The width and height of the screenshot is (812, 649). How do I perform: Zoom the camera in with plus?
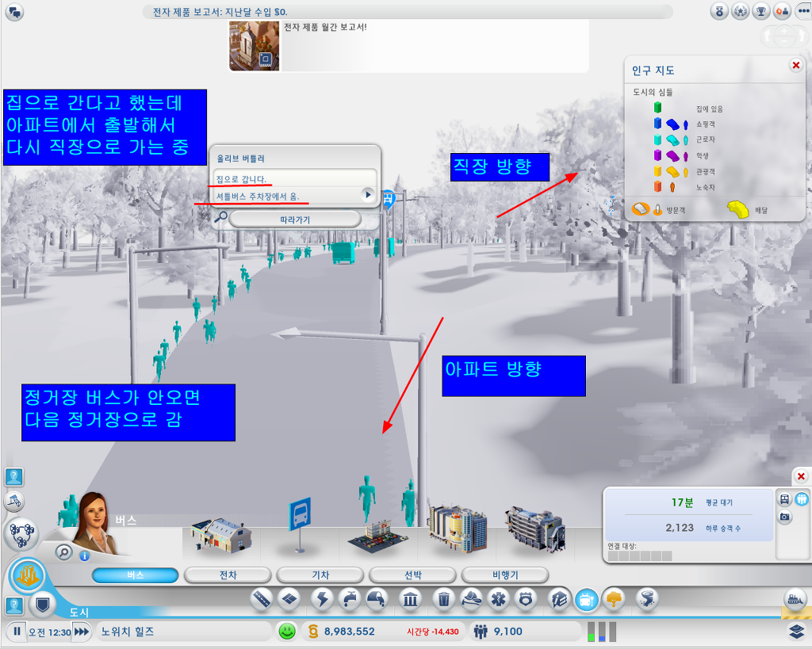pos(784,31)
